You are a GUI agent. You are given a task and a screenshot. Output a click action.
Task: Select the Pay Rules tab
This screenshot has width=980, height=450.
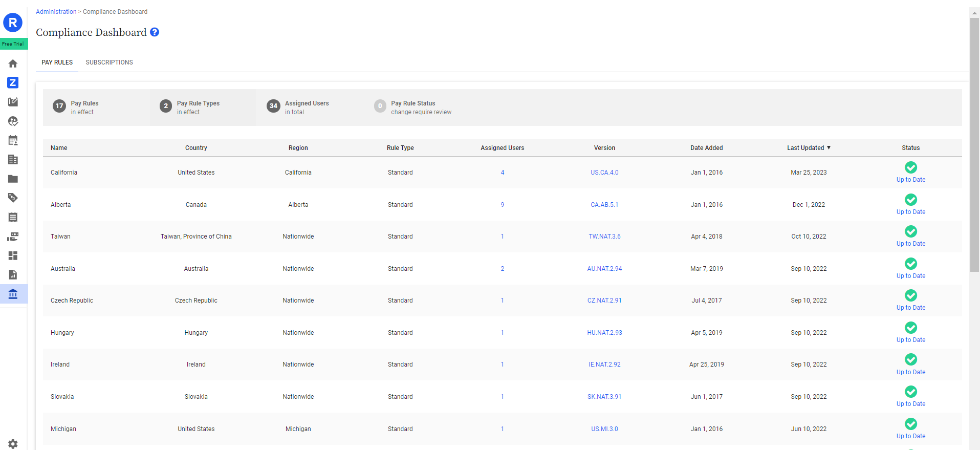[57, 62]
